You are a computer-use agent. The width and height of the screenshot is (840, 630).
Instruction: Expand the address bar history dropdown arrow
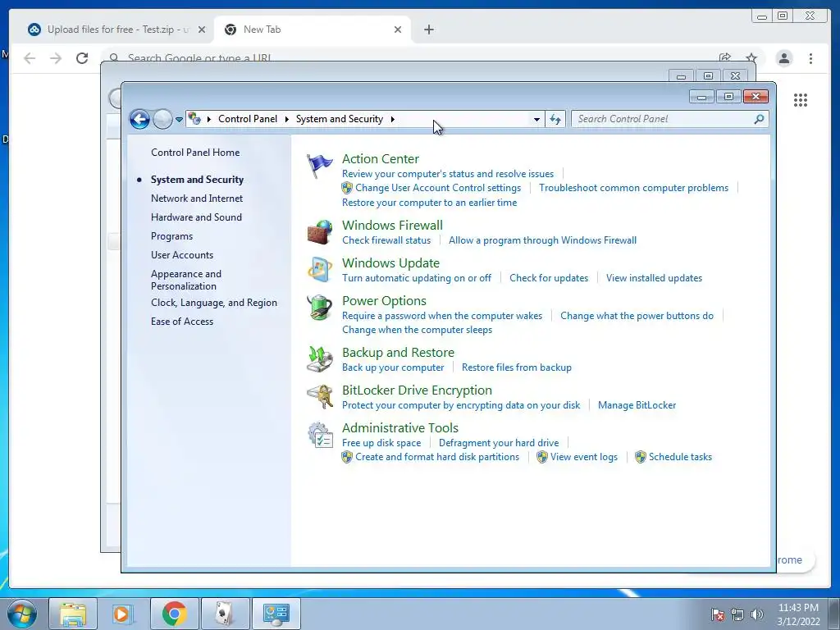[536, 119]
